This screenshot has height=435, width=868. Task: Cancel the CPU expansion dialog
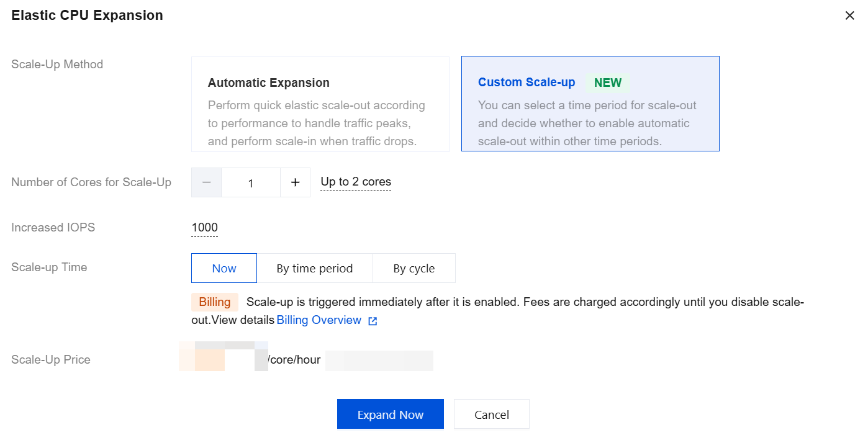coord(492,415)
